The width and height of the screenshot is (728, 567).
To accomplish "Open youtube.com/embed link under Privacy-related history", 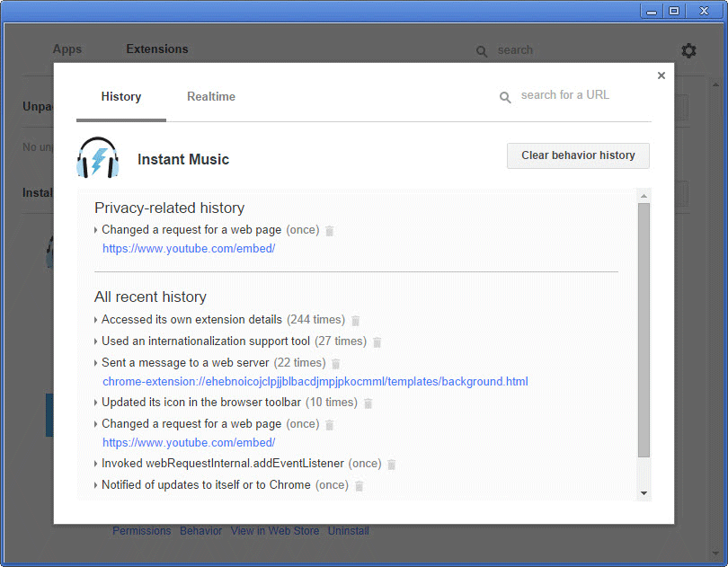I will [x=189, y=249].
